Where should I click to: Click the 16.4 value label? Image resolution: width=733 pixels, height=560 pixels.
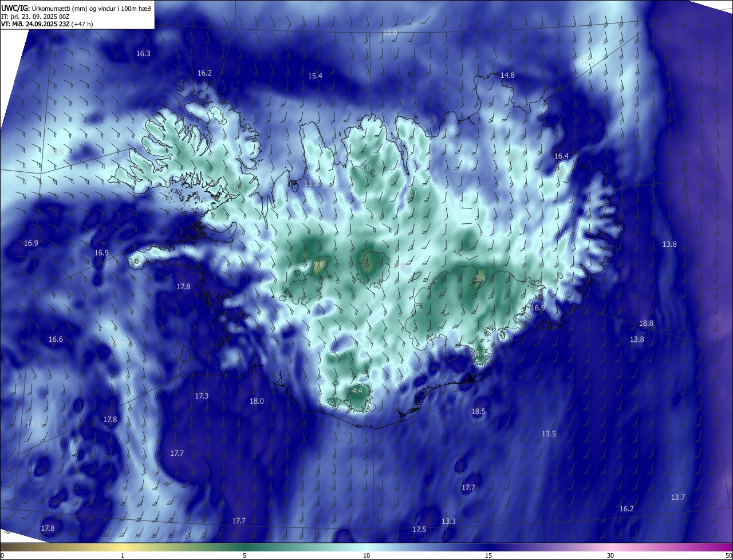(x=561, y=156)
